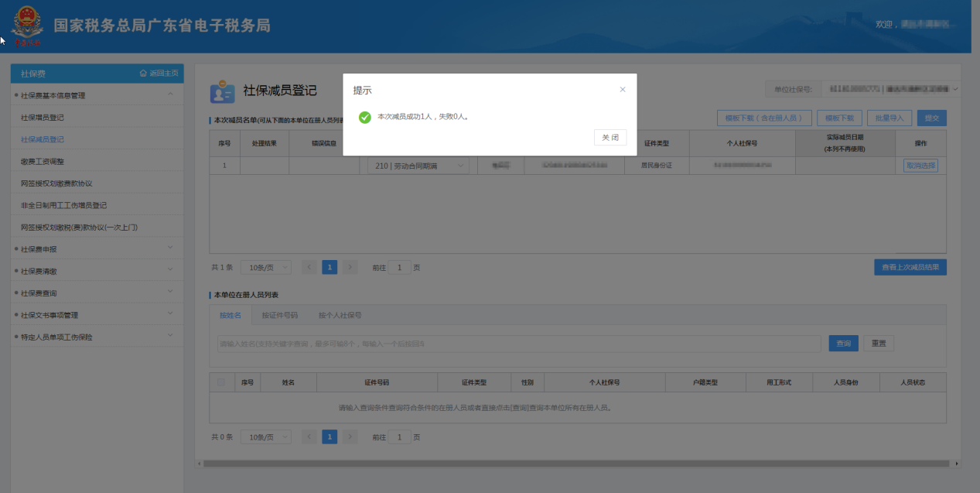The height and width of the screenshot is (493, 980).
Task: Click next page arrow in lower pagination
Action: [350, 437]
